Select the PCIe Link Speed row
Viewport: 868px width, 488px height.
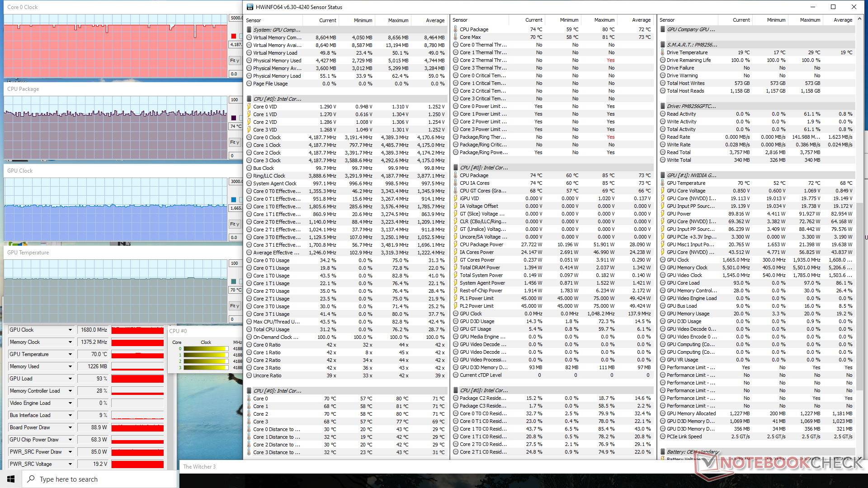[x=757, y=436]
